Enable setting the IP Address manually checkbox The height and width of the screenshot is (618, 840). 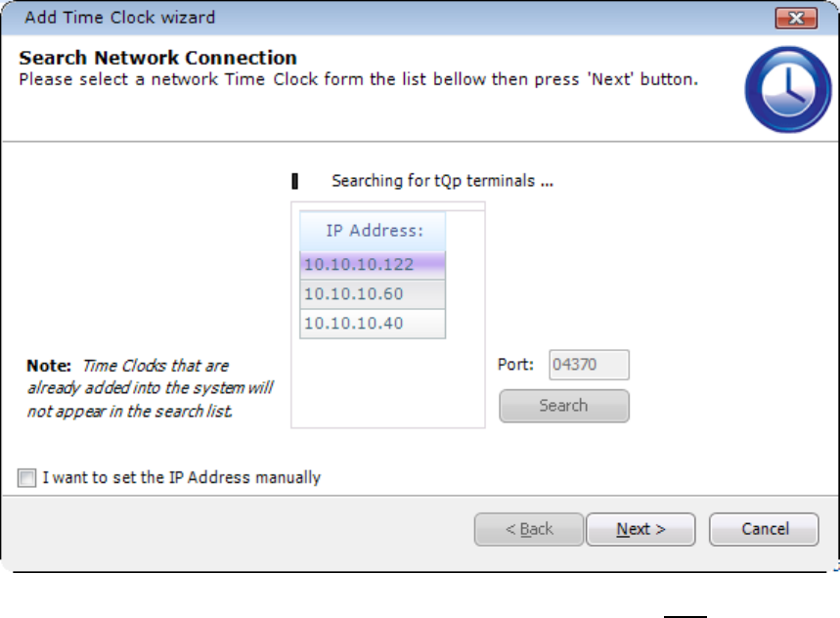pyautogui.click(x=25, y=478)
